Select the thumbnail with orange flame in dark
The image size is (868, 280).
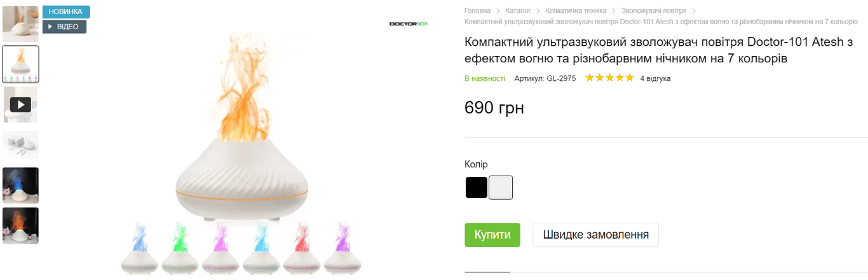[20, 225]
